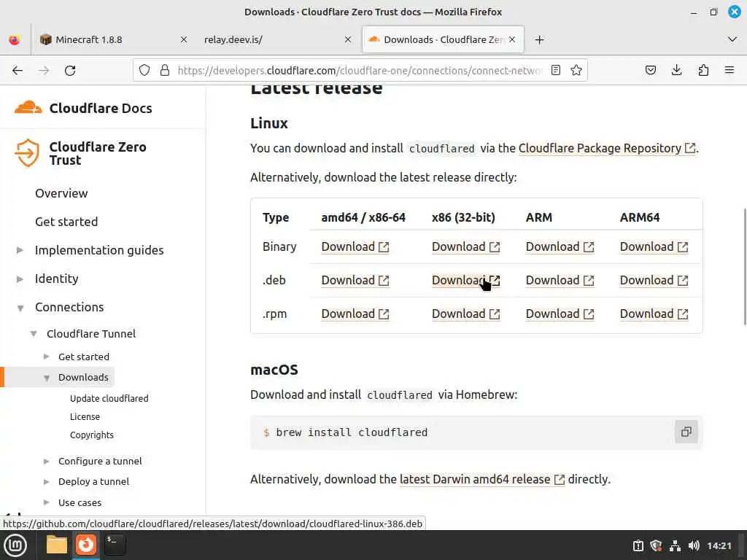Open the Cloudflare Package Repository link
This screenshot has width=747, height=560.
(607, 148)
